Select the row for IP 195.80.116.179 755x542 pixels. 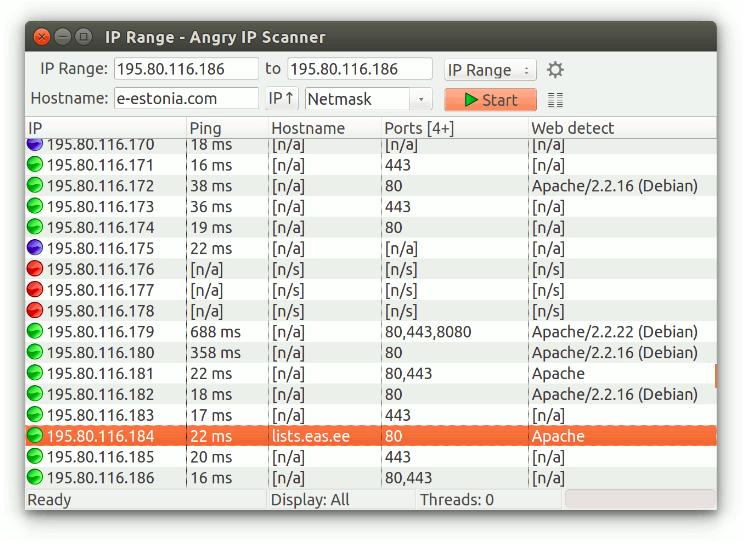[370, 331]
